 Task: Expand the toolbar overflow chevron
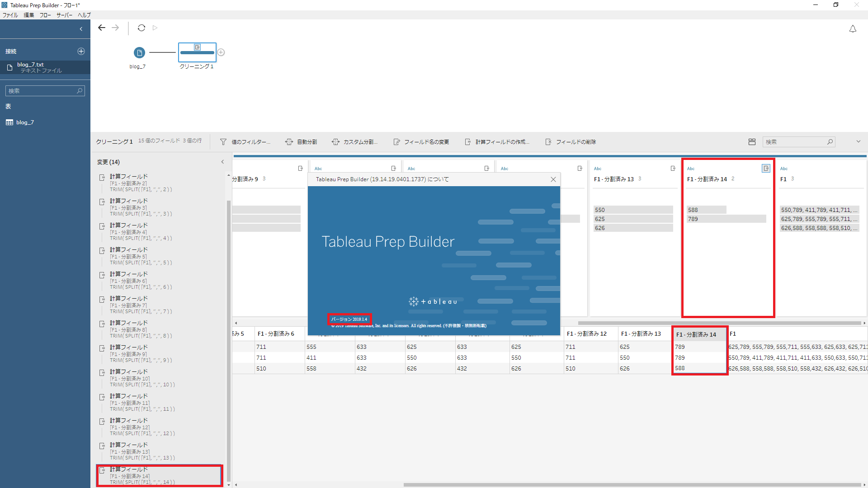point(858,142)
